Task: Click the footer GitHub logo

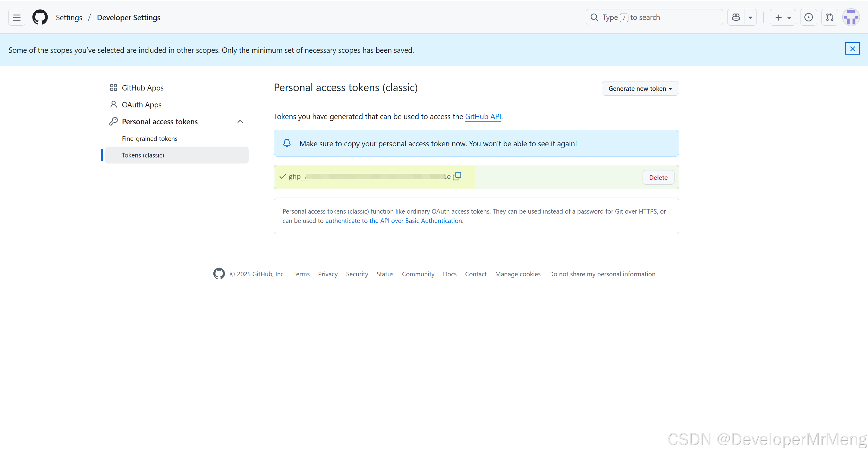Action: (x=219, y=274)
